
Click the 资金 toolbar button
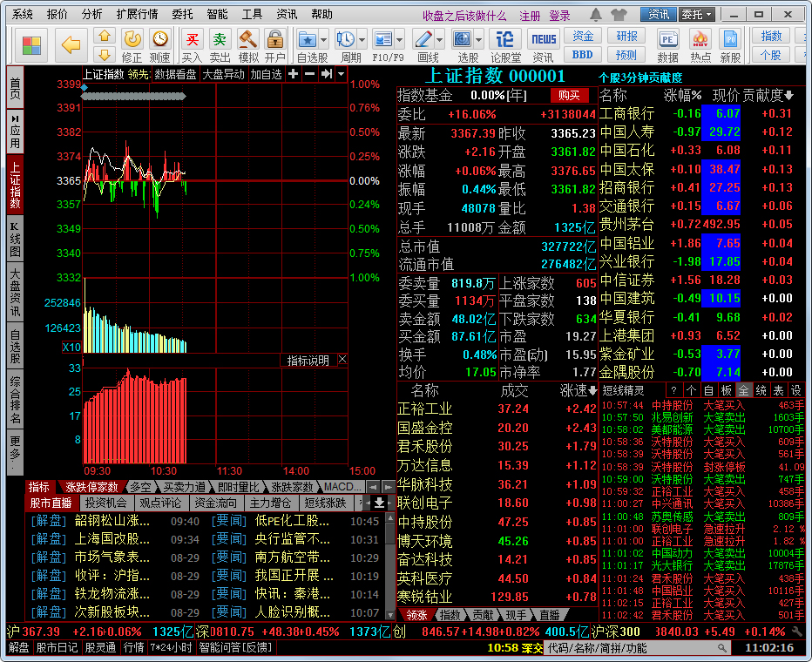click(x=583, y=36)
